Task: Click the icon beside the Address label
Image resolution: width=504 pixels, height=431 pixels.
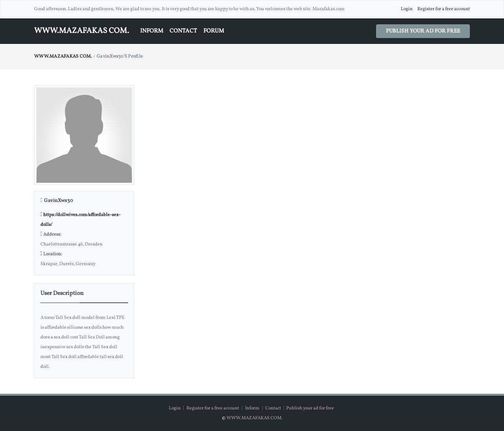Action: tap(41, 234)
